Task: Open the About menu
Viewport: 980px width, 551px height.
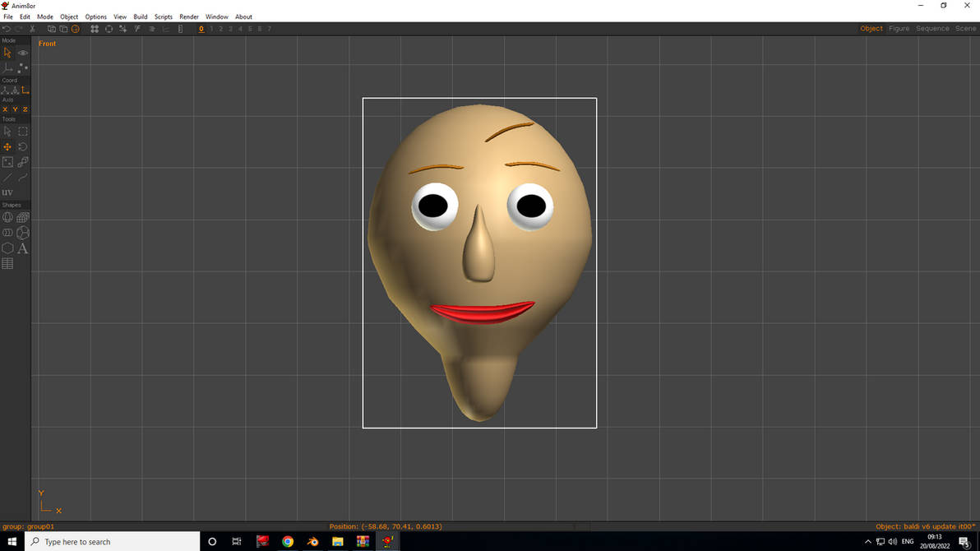Action: (x=243, y=17)
